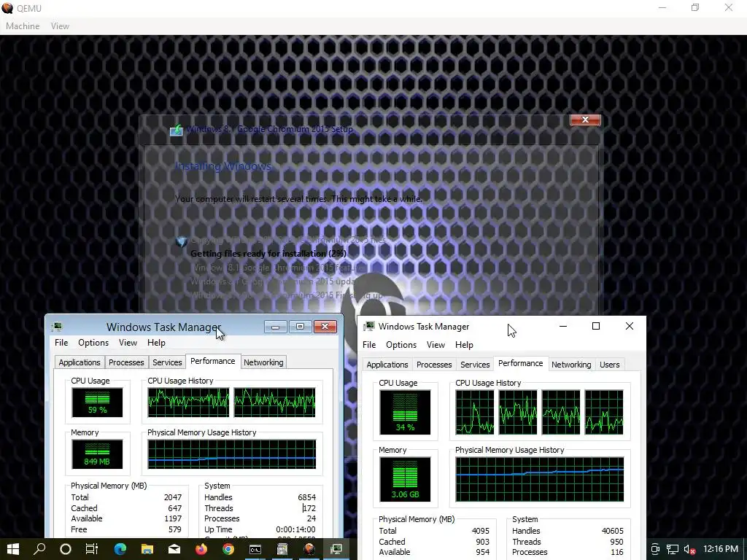The image size is (747, 560).
Task: Select Performance tab in left Task Manager
Action: (x=213, y=361)
